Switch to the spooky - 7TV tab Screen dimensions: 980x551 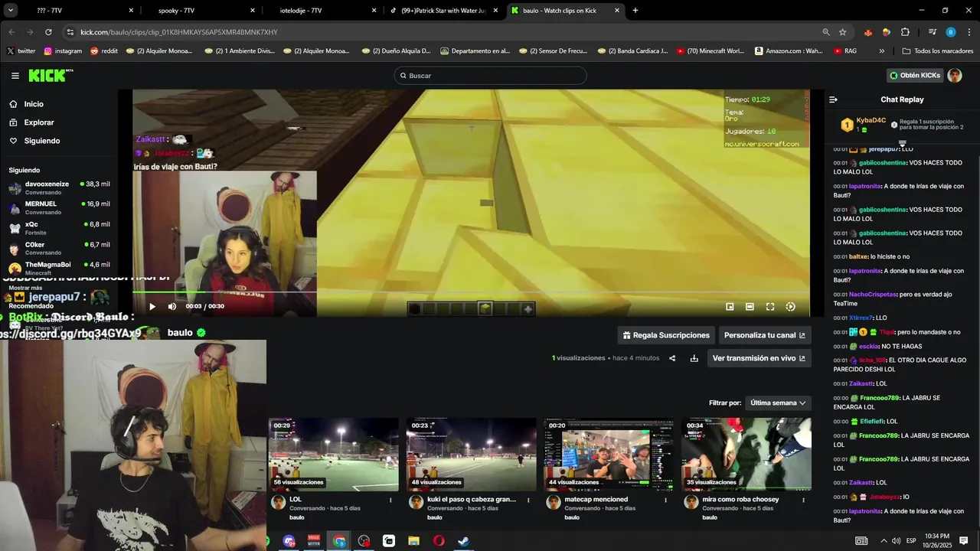pos(199,11)
